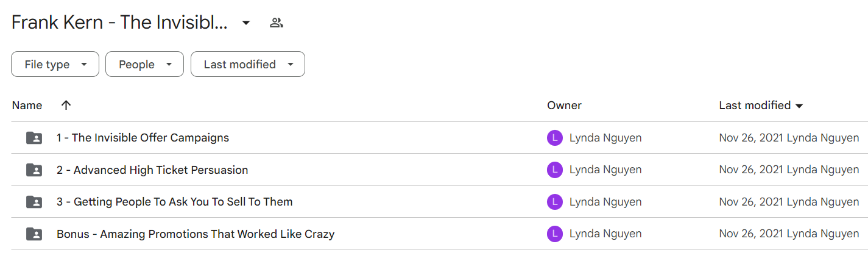
Task: Click the Frank Kern folder title text
Action: tap(119, 23)
